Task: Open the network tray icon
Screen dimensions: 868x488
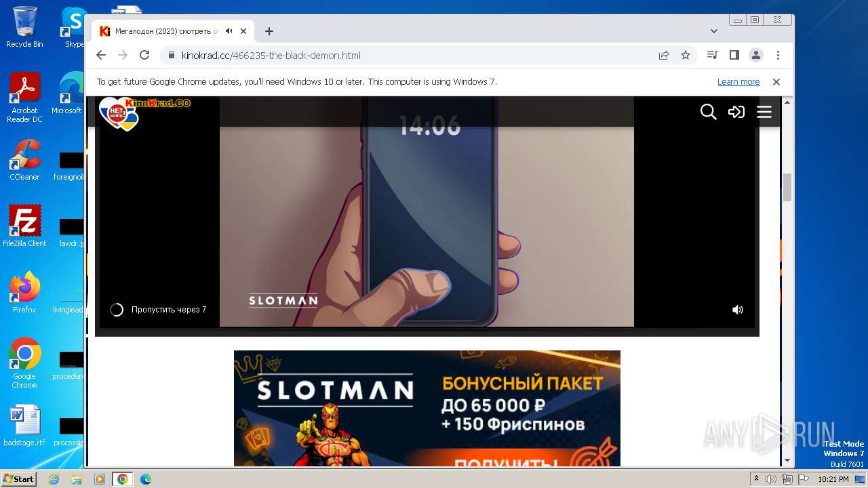Action: click(787, 479)
